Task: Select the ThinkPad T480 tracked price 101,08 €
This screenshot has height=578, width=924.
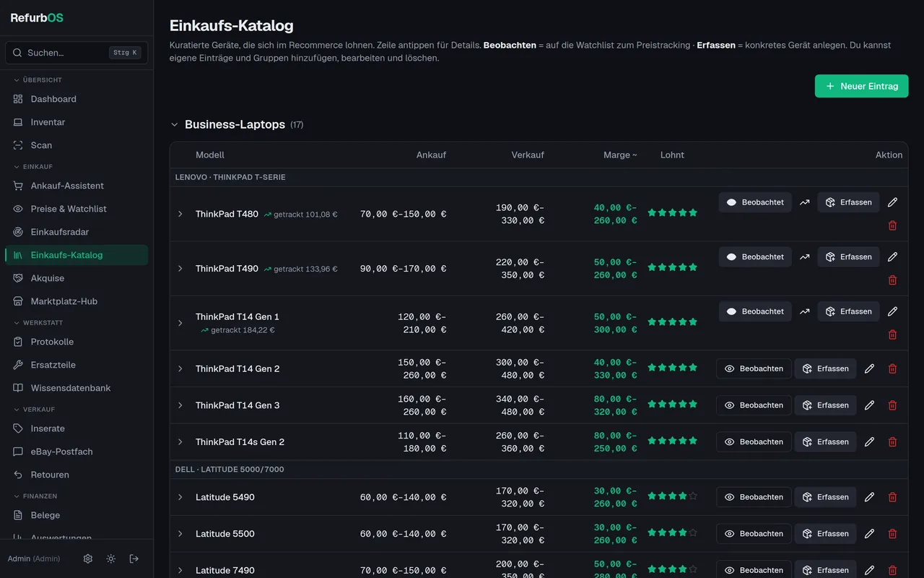Action: coord(300,215)
